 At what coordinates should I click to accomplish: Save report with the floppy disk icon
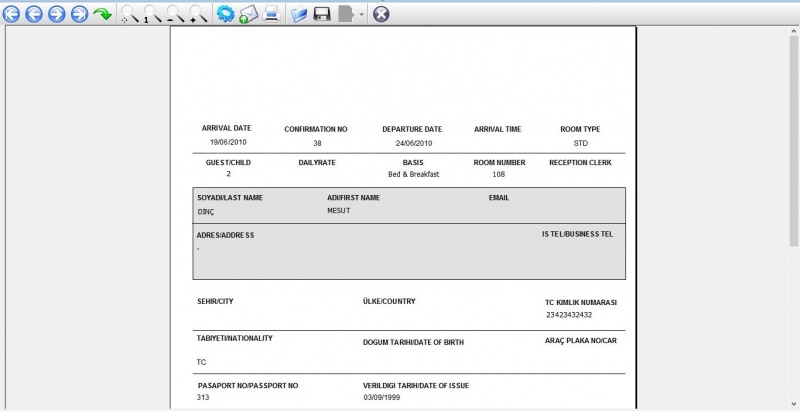coord(322,14)
